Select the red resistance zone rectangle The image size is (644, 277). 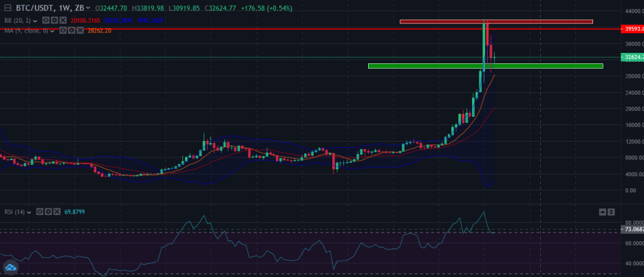pos(495,21)
